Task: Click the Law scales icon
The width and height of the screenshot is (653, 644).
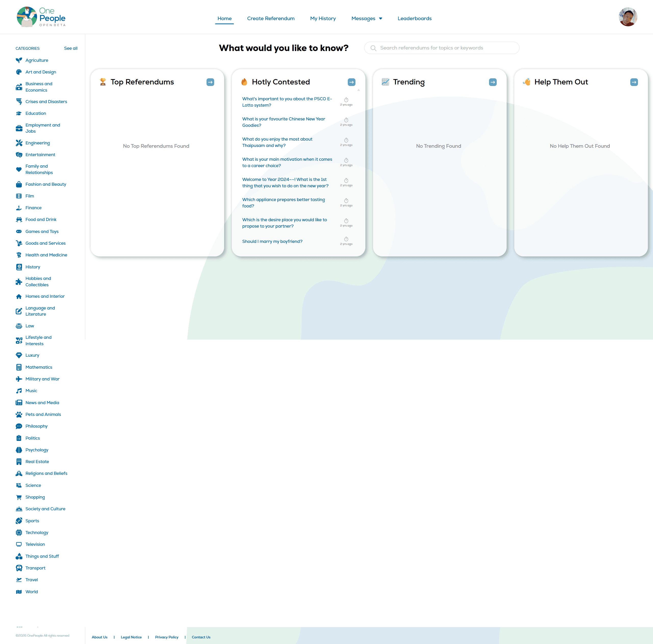Action: tap(19, 326)
